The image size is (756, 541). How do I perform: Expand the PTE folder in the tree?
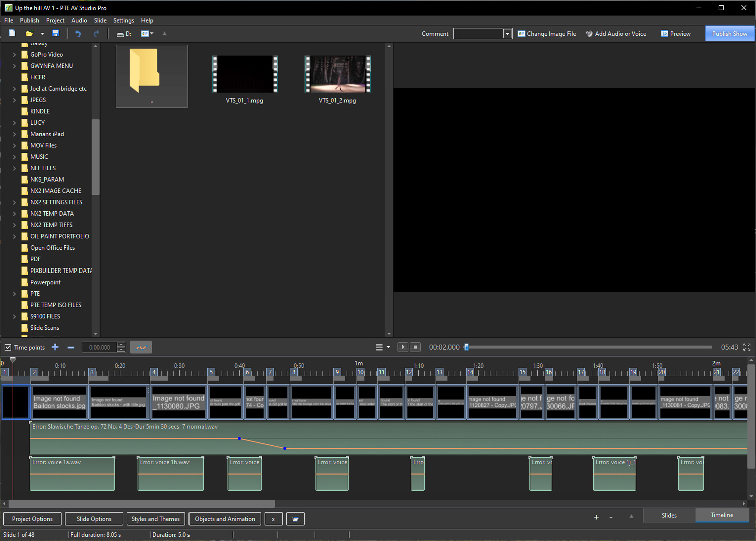14,294
